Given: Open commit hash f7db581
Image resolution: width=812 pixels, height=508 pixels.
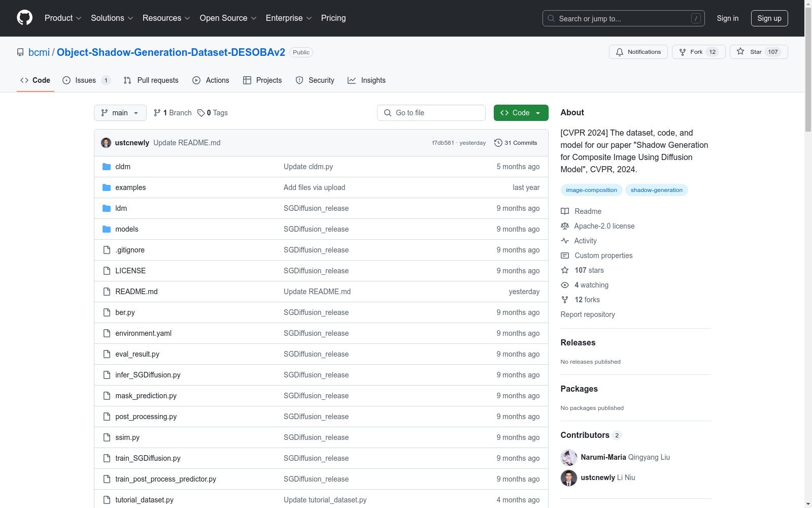Looking at the screenshot, I should click(x=443, y=143).
